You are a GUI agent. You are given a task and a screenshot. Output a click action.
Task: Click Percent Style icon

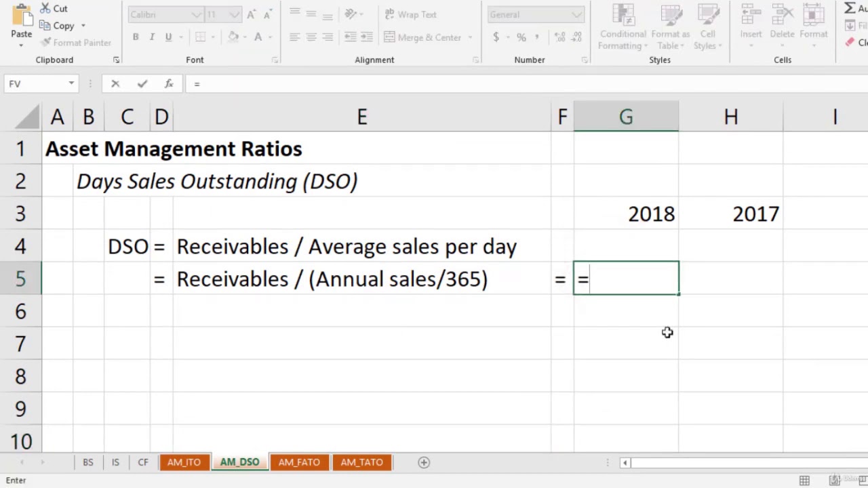click(x=521, y=37)
